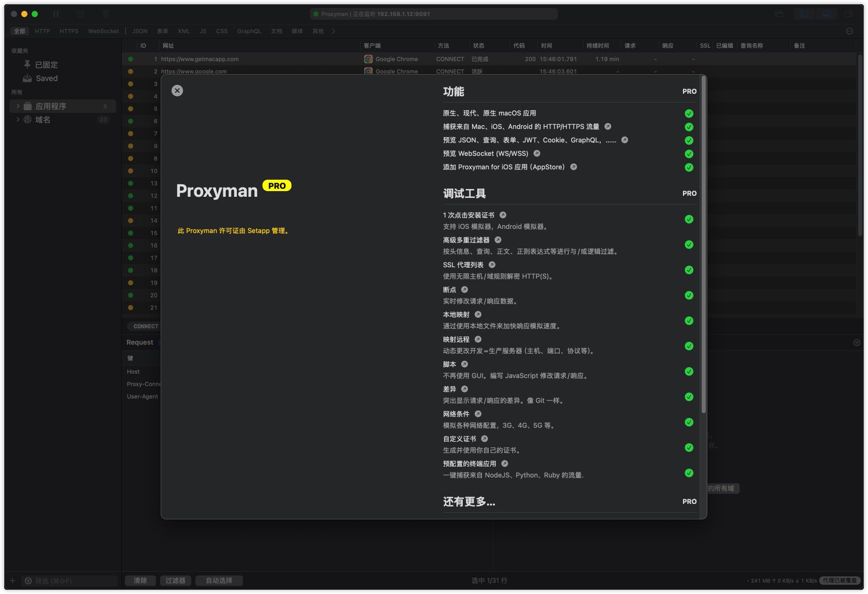The height and width of the screenshot is (594, 868).
Task: Sort by the 持续时间 column header
Action: pyautogui.click(x=597, y=46)
